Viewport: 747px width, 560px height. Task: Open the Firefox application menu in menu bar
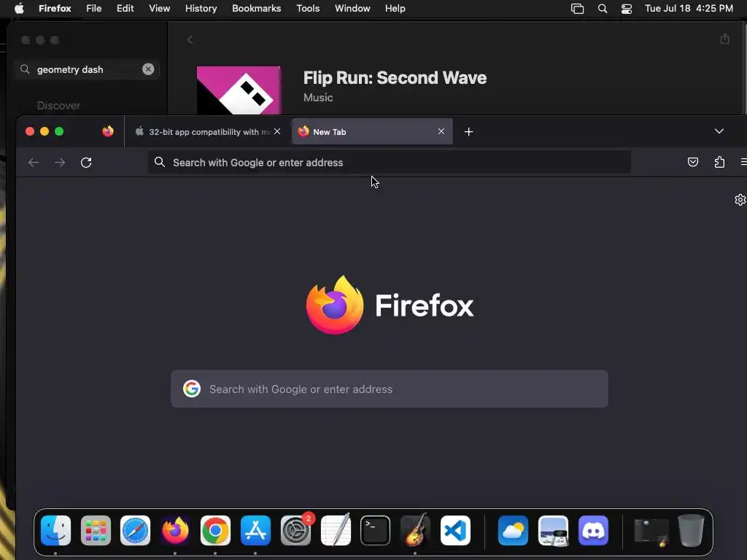point(55,9)
